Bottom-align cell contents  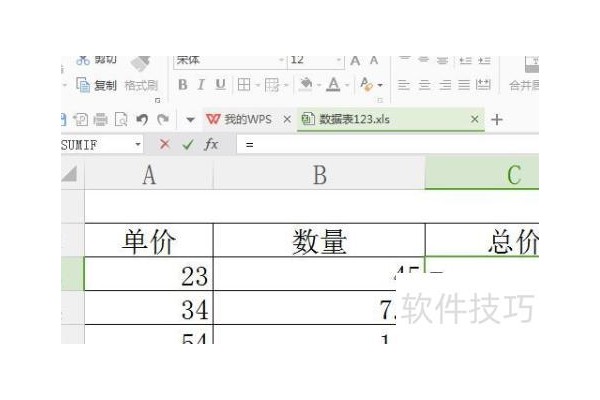coord(442,60)
